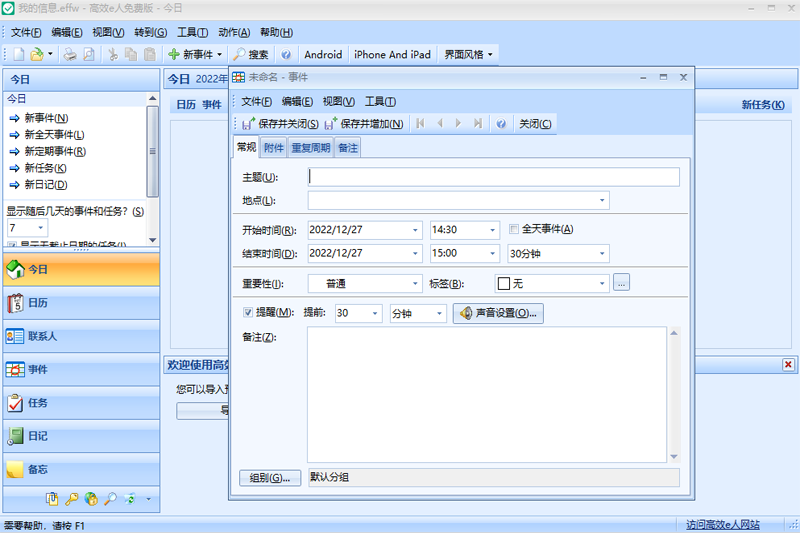
Task: Open the start date 2022/12/27 picker
Action: pos(415,230)
